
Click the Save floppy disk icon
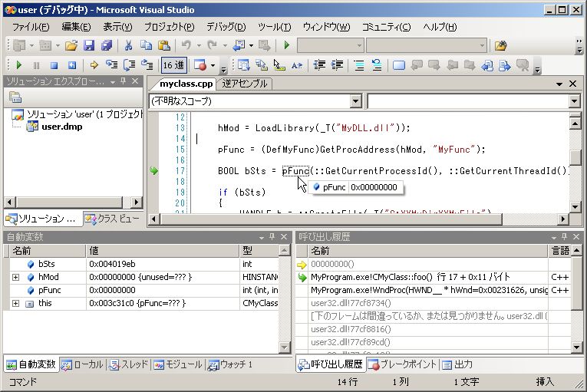[x=89, y=46]
